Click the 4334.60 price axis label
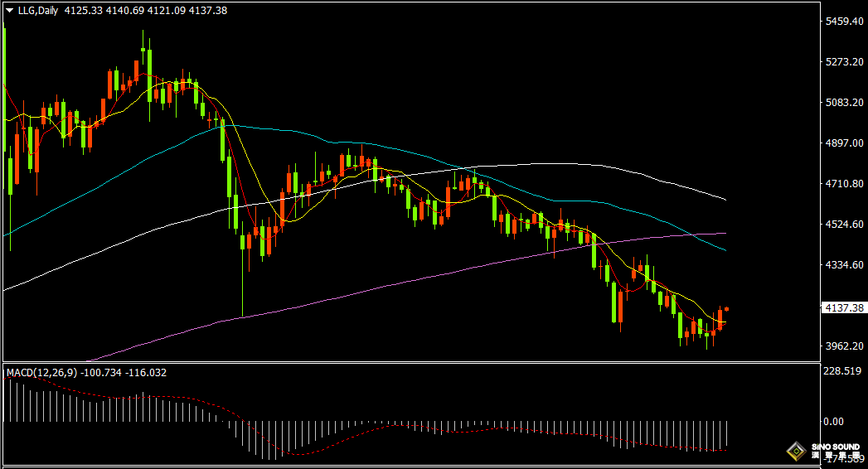868x469 pixels. tap(844, 265)
